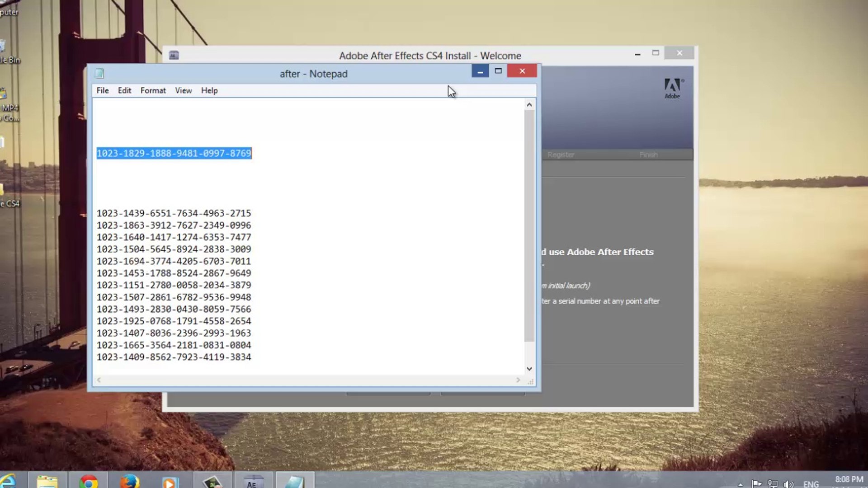Open Internet Explorer from the taskbar
This screenshot has width=868, height=488.
9,481
